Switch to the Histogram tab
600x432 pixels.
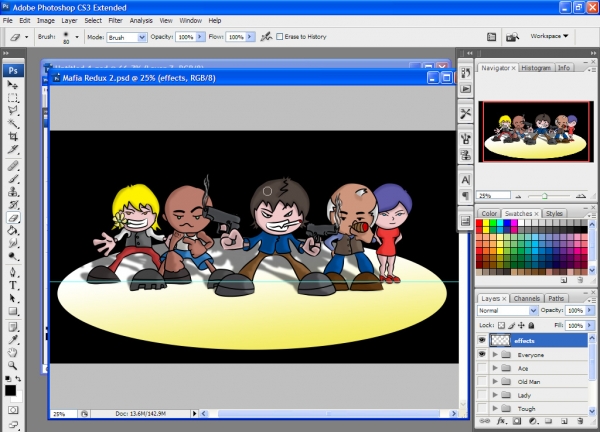coord(536,68)
